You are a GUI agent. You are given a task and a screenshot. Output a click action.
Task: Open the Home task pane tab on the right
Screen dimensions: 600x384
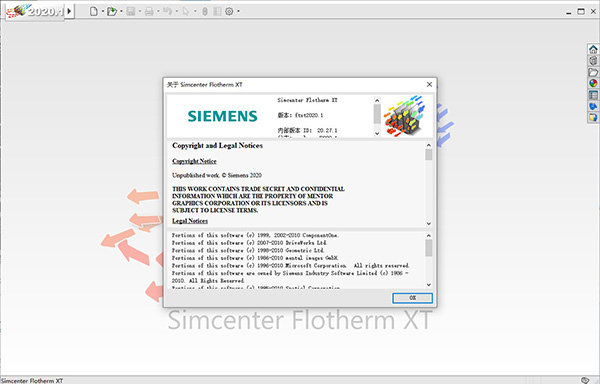[x=593, y=49]
